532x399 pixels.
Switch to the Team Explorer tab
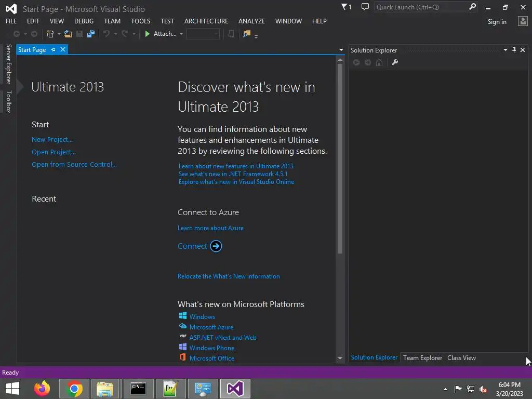pos(422,357)
